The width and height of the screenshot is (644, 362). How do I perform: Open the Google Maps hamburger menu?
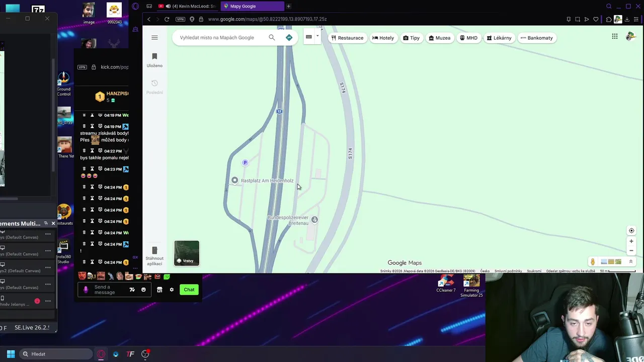point(154,38)
